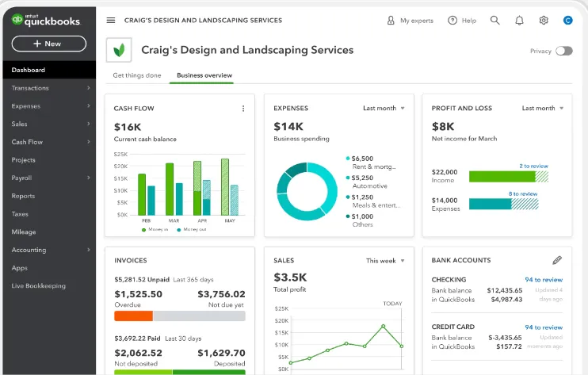Screen dimensions: 588x375
Task: Click the MAR bars in cash flow chart
Action: point(174,189)
